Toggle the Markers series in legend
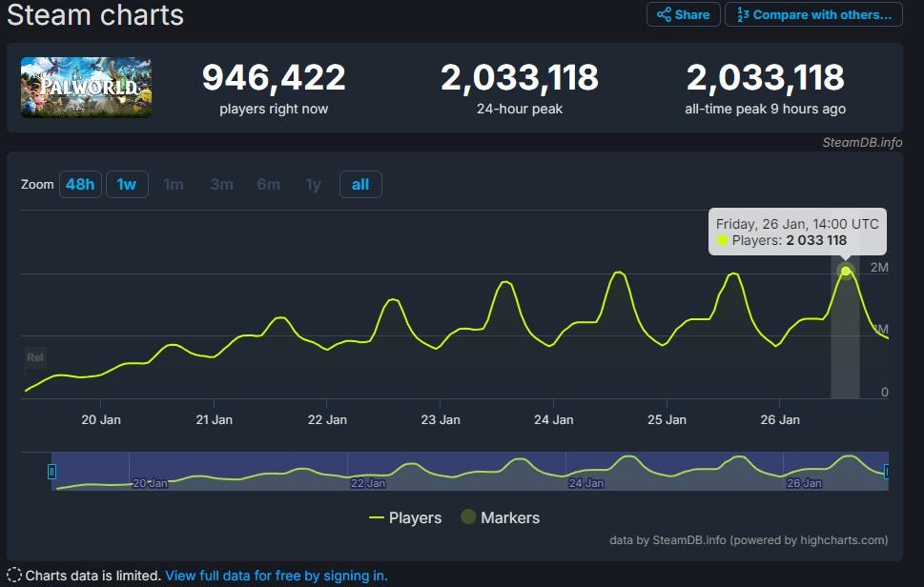924x587 pixels. (x=501, y=518)
